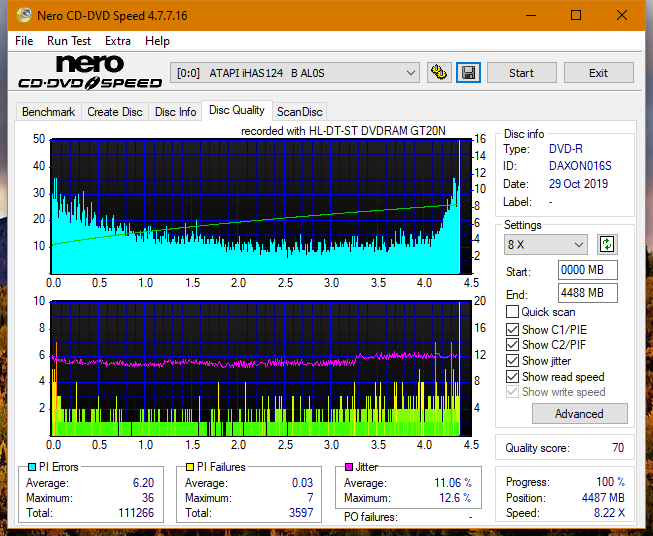Screen dimensions: 653x536
Task: Click the magenta Jitter legend swatch
Action: [349, 467]
